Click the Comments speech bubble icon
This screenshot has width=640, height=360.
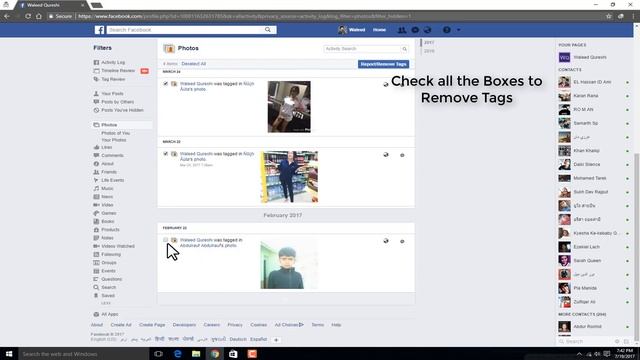(x=96, y=156)
